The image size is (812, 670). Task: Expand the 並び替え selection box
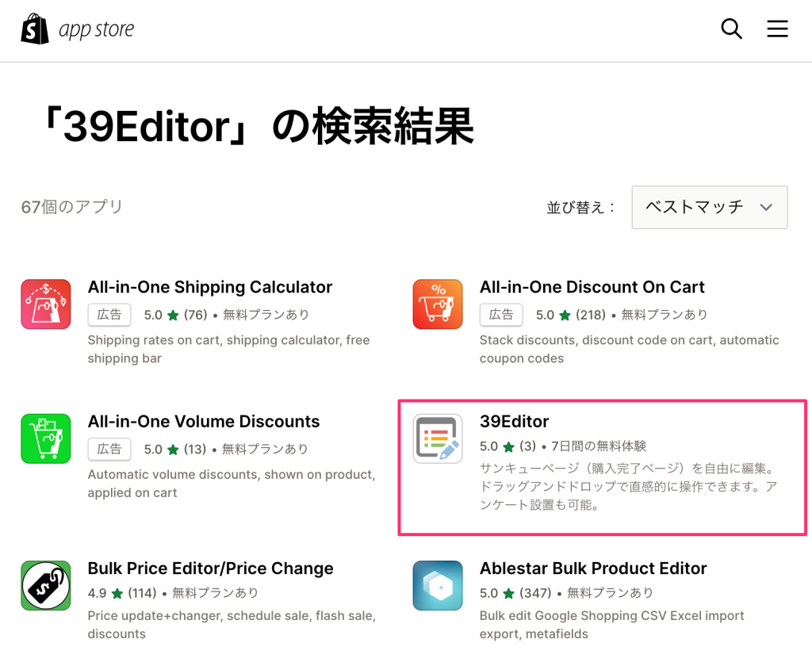[709, 207]
